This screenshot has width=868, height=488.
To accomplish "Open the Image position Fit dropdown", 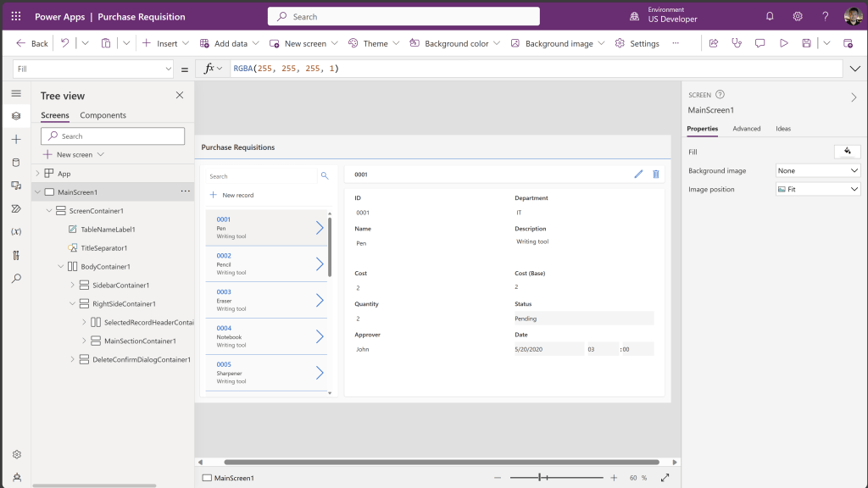I will [818, 190].
